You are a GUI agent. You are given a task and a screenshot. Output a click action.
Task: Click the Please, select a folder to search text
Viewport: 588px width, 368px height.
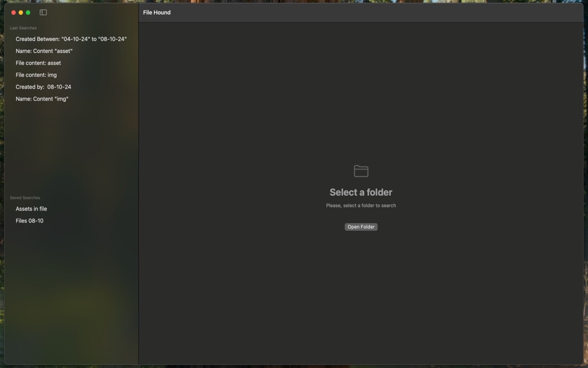361,206
